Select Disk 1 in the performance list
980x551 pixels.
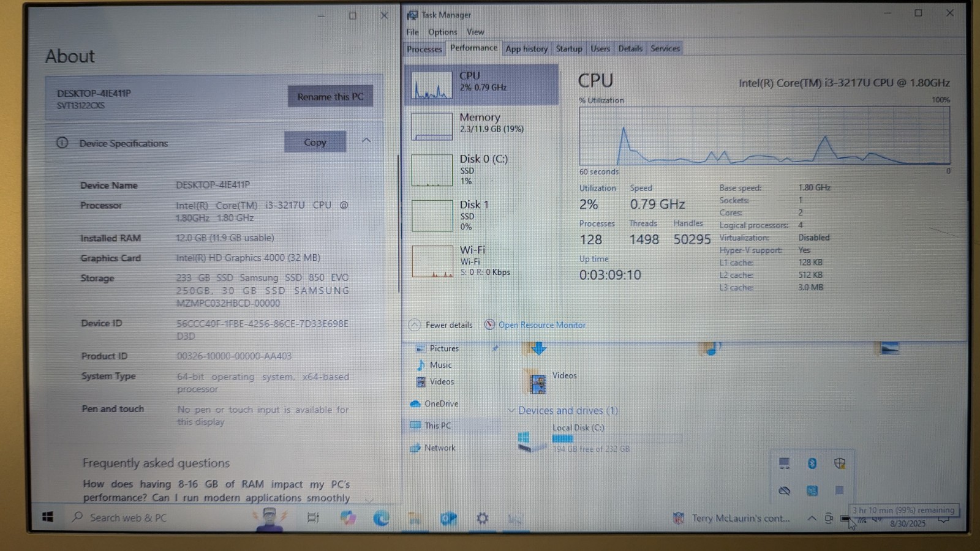coord(481,216)
